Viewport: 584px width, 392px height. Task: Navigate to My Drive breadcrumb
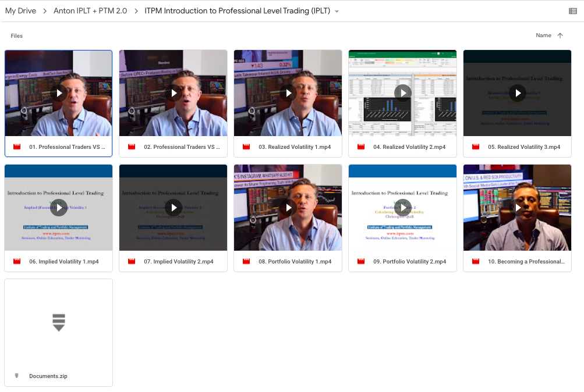[x=20, y=10]
